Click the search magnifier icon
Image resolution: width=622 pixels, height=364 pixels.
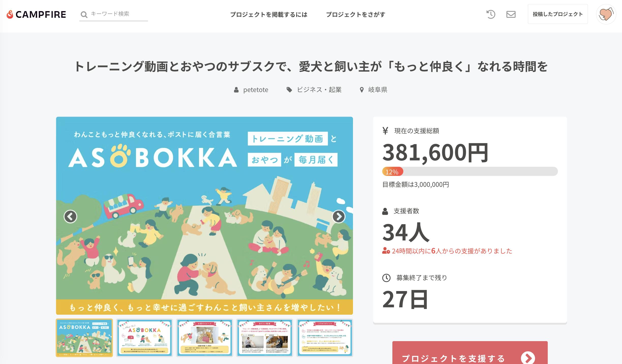click(x=84, y=14)
